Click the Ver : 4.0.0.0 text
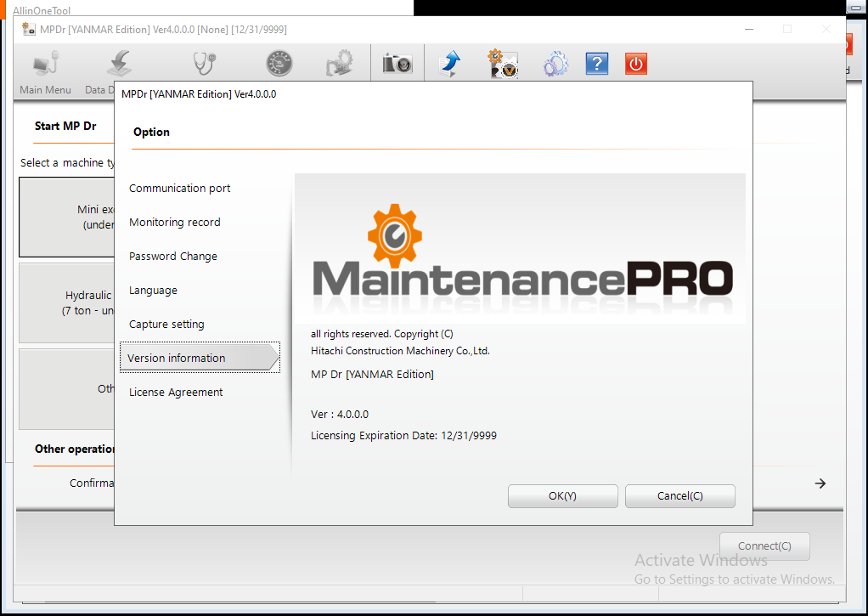Screen dimensions: 868x616 point(340,415)
